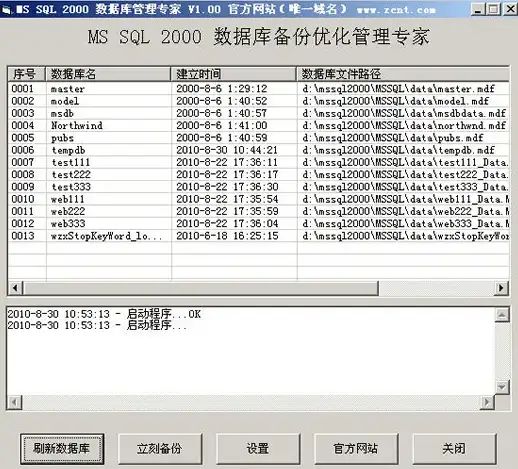
Task: Click the 刷新数据库 button
Action: coord(62,449)
